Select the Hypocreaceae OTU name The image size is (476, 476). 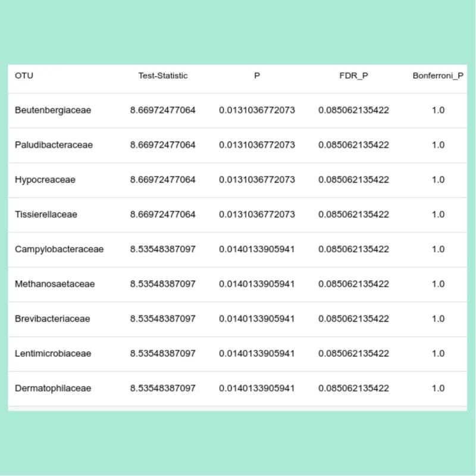pos(45,180)
